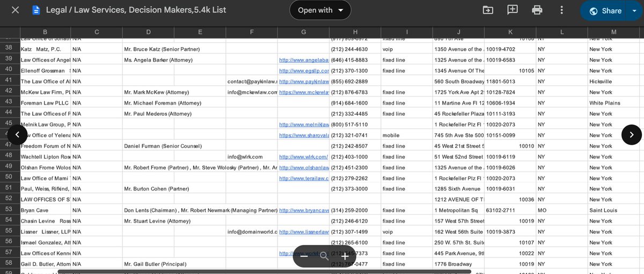The height and width of the screenshot is (274, 644).
Task: Select column K header
Action: (510, 32)
